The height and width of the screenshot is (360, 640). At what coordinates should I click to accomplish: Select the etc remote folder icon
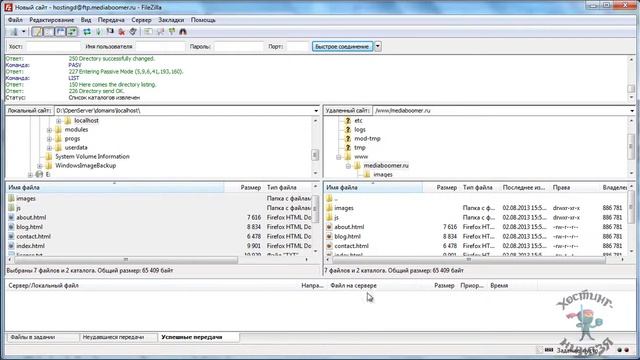pos(348,120)
